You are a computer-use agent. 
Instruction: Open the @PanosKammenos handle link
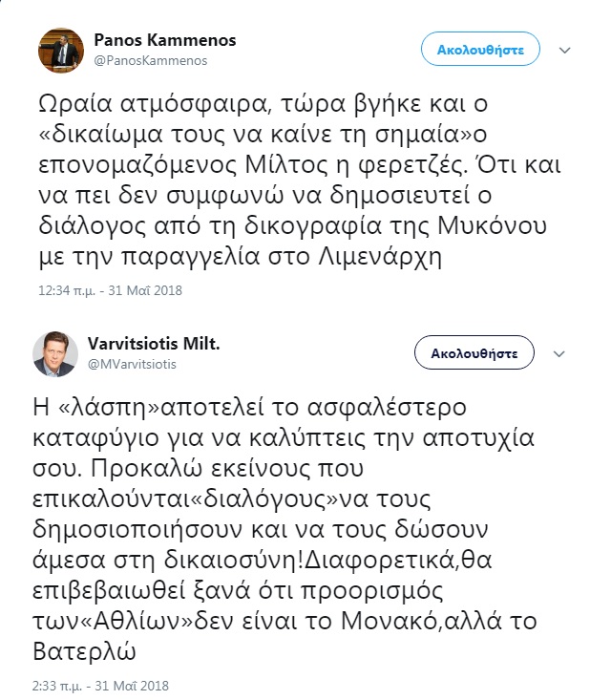click(x=150, y=59)
